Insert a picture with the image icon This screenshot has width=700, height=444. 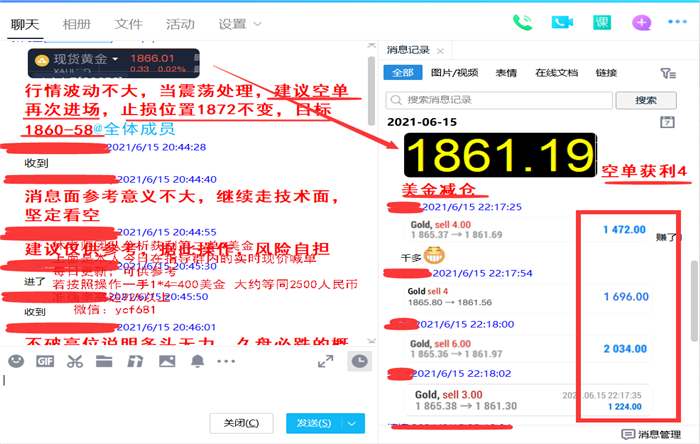pos(167,361)
